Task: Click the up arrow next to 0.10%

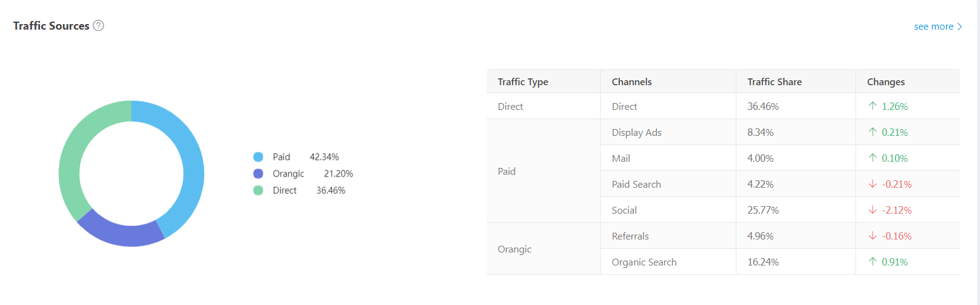Action: tap(873, 158)
